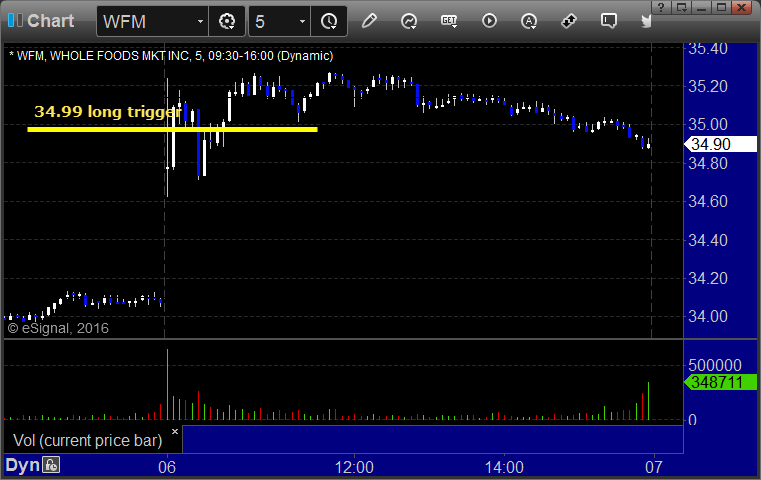Start bar replay play icon
This screenshot has width=761, height=480.
[x=489, y=21]
